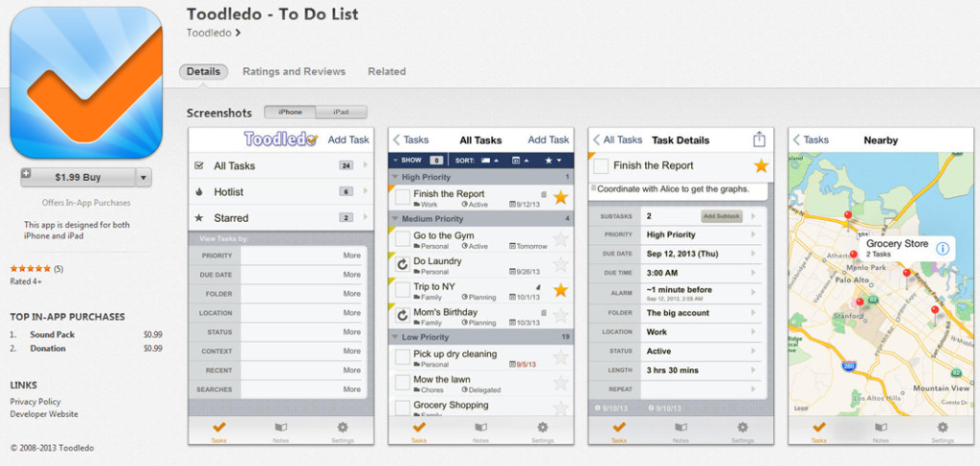The width and height of the screenshot is (980, 466).
Task: Click the Toodledo logo in first screenshot
Action: [x=281, y=140]
